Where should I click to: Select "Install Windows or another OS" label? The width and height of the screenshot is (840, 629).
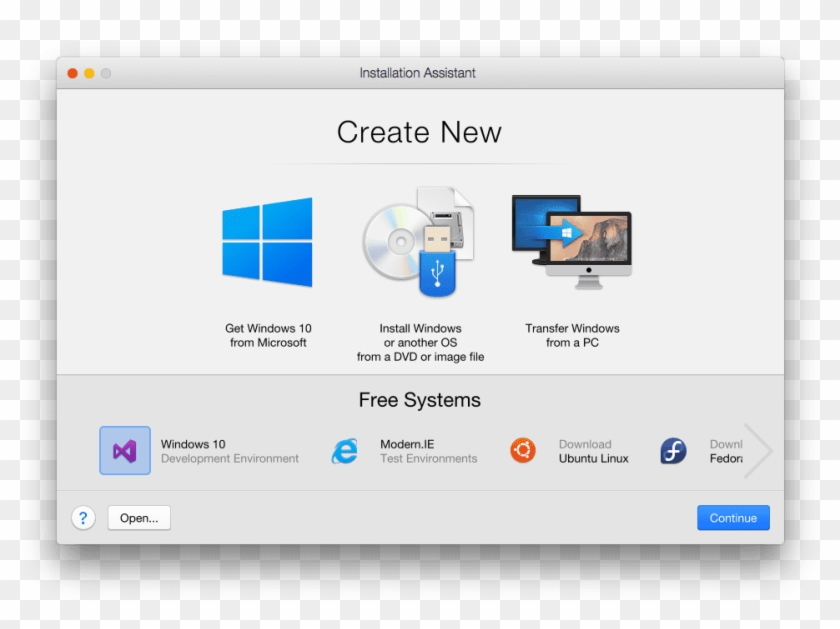click(421, 342)
